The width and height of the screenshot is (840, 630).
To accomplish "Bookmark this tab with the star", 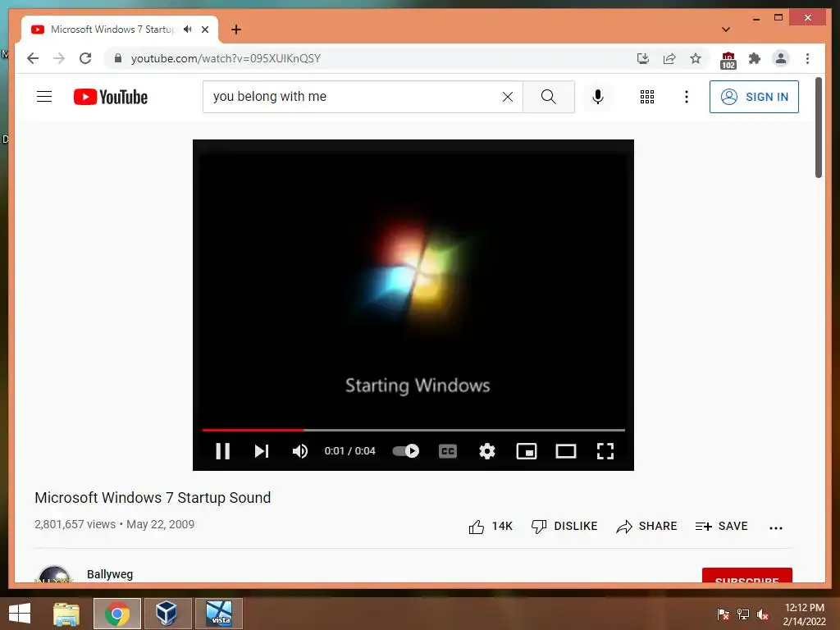I will [696, 58].
